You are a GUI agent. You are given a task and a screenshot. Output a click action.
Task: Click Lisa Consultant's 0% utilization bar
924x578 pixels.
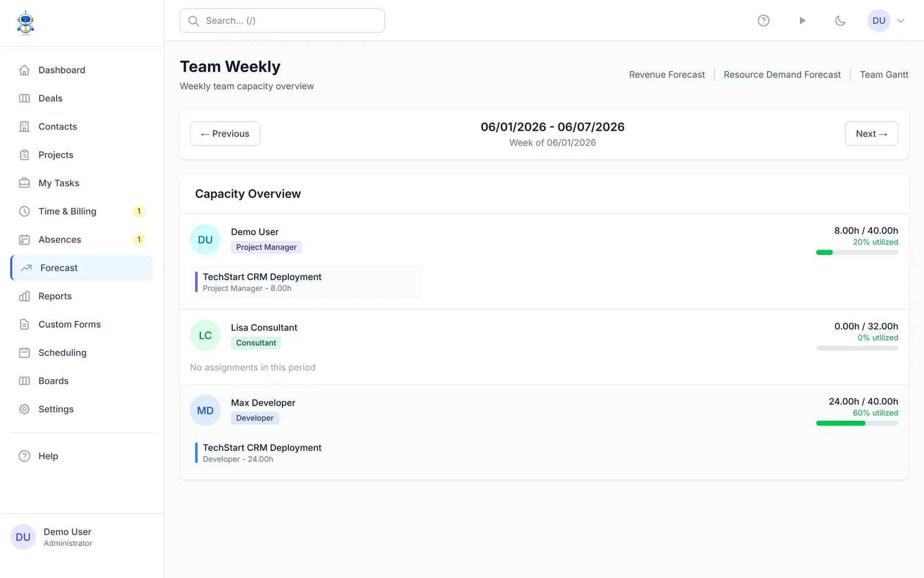[x=857, y=349]
